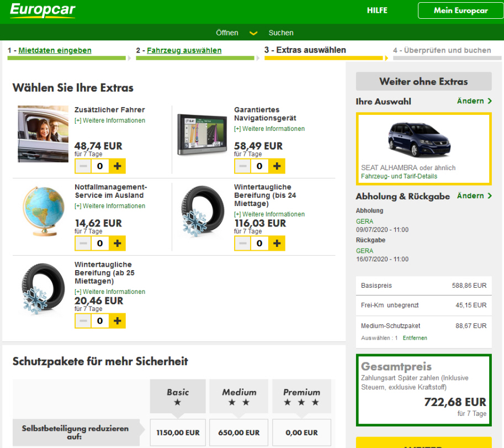Click the navigation device image
504x448 pixels.
click(x=201, y=134)
